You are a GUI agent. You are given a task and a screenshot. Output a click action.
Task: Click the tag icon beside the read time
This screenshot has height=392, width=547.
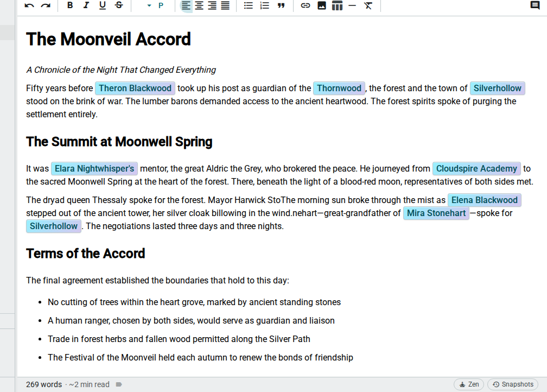(119, 384)
